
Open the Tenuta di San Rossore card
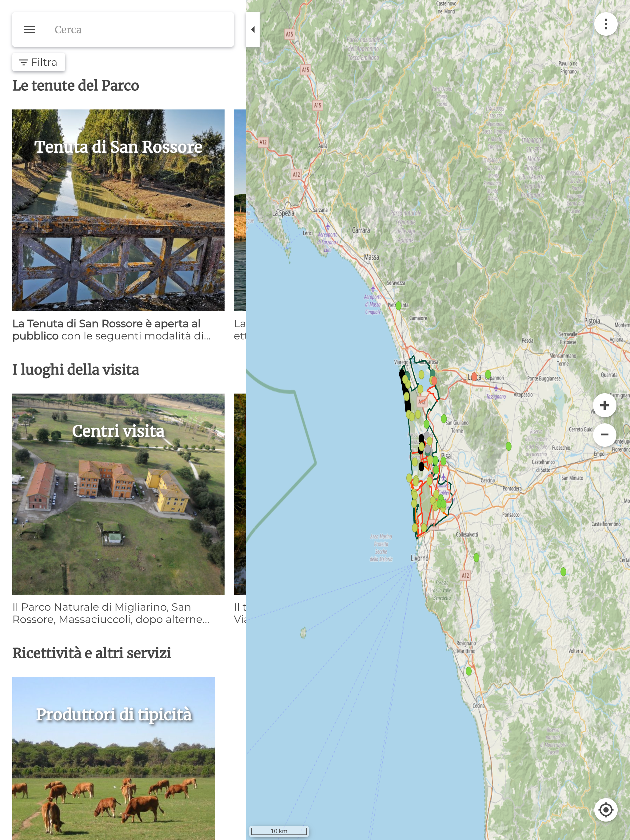118,210
